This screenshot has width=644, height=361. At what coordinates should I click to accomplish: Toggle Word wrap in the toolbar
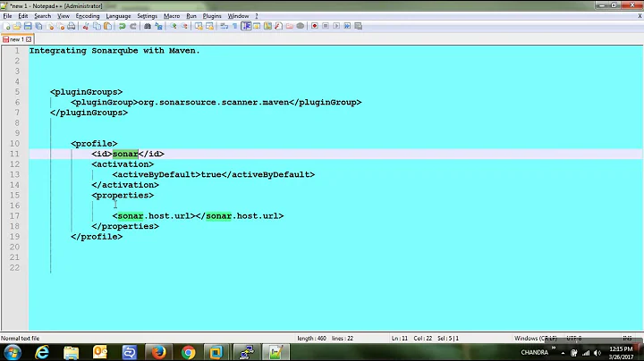click(225, 26)
